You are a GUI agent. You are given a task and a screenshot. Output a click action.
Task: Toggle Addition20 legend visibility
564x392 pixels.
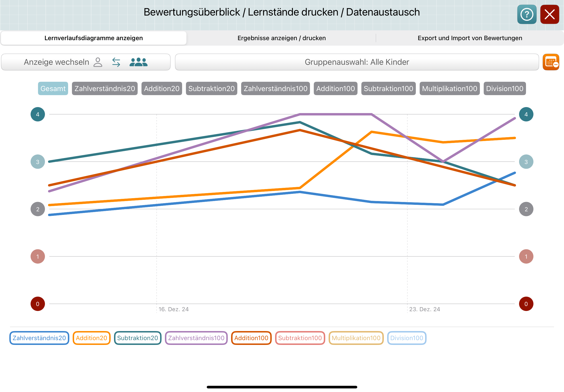click(x=91, y=338)
